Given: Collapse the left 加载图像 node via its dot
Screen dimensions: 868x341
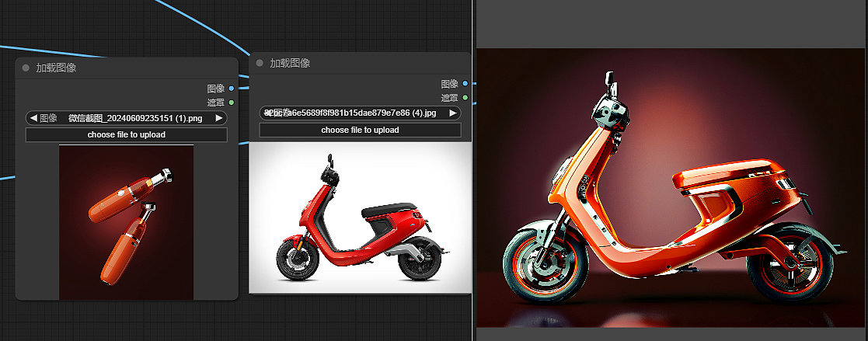Looking at the screenshot, I should pyautogui.click(x=26, y=68).
